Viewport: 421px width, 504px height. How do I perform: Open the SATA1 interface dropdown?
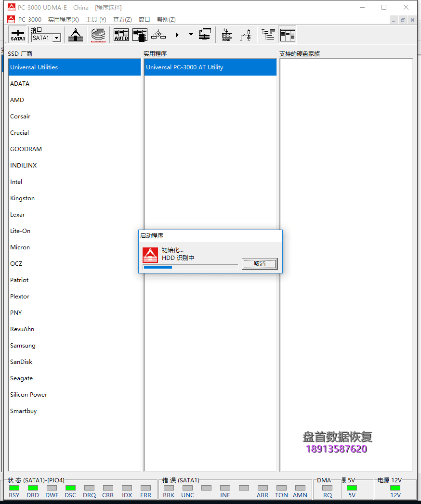57,38
